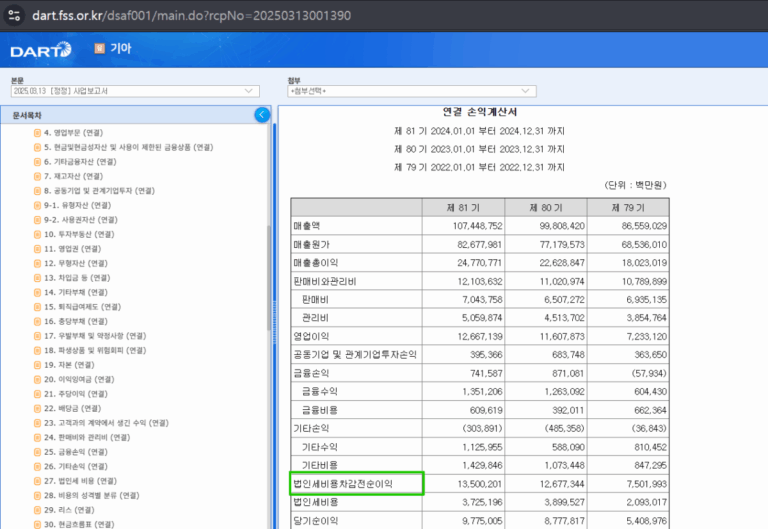
Task: Click the document icon beside 20. 이익잉여금
Action: pos(37,379)
